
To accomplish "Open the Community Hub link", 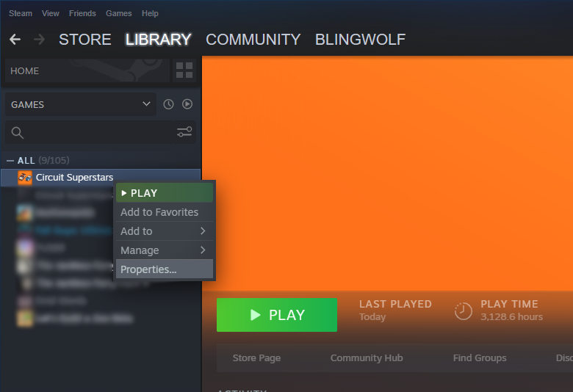I will pyautogui.click(x=367, y=358).
